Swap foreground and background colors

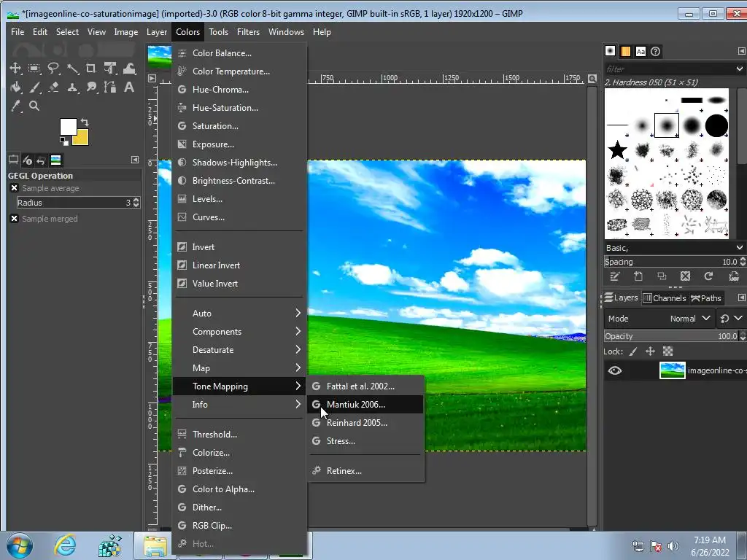85,122
